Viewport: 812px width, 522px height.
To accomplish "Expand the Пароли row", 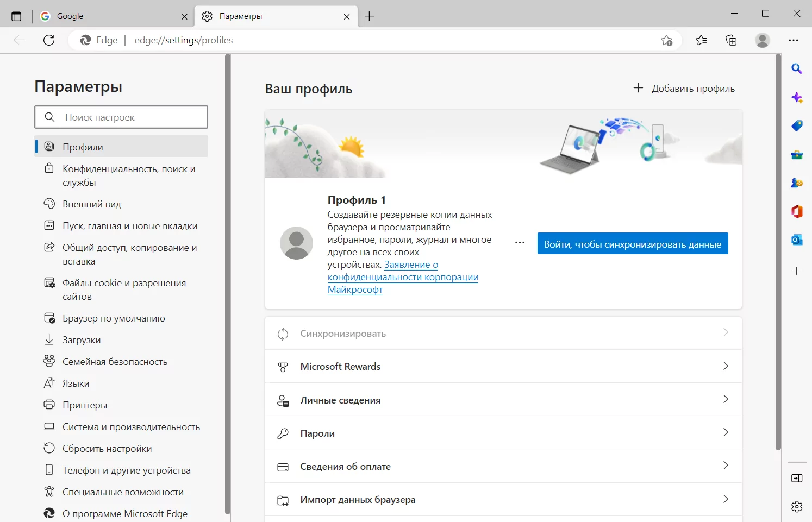I will click(503, 433).
